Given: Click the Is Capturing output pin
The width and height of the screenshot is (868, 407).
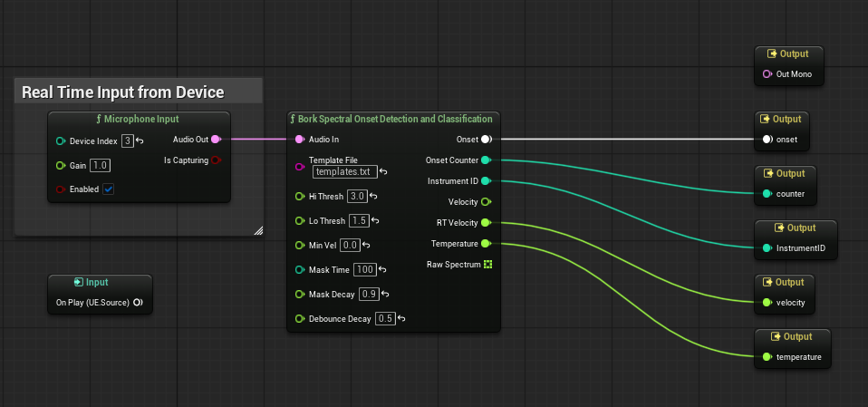Looking at the screenshot, I should coord(216,160).
